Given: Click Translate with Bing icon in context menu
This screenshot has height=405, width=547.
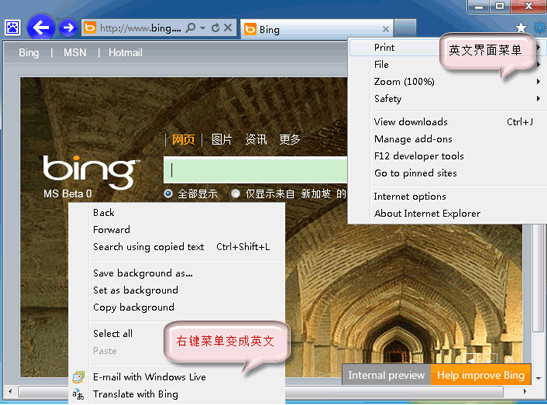Looking at the screenshot, I should (x=78, y=395).
